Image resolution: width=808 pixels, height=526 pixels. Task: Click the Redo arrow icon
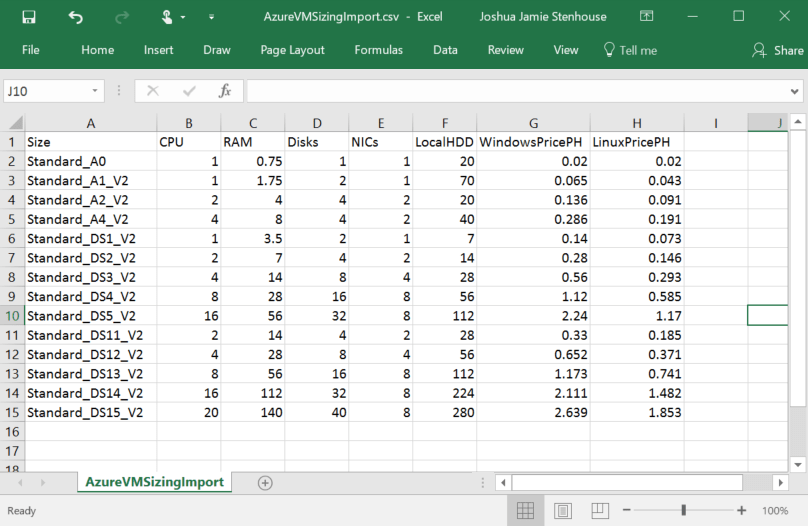click(122, 17)
